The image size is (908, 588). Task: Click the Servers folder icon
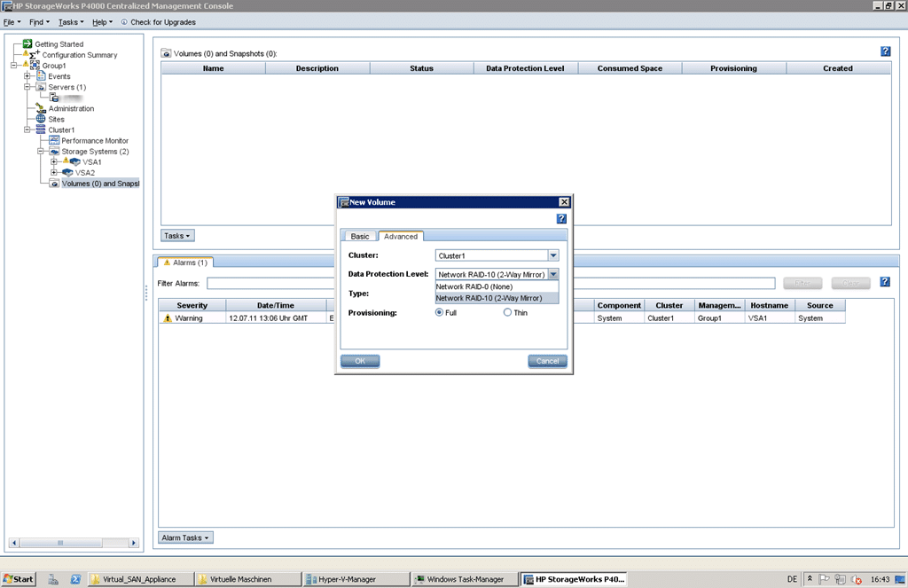coord(41,87)
